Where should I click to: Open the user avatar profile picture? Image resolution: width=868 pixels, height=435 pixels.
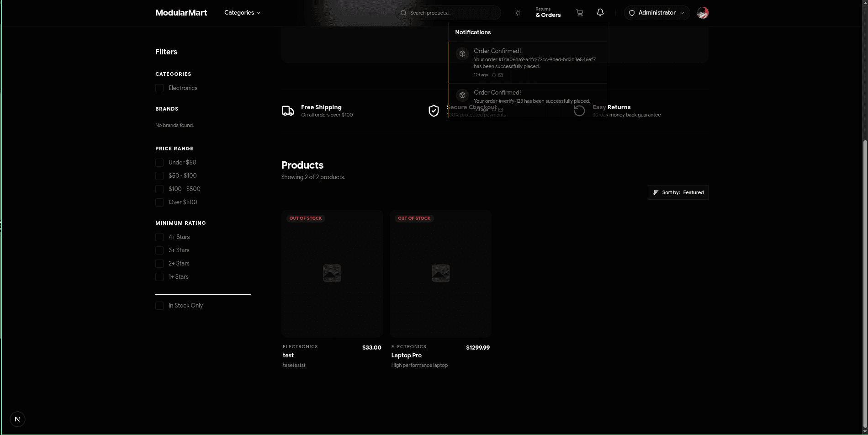(x=703, y=13)
